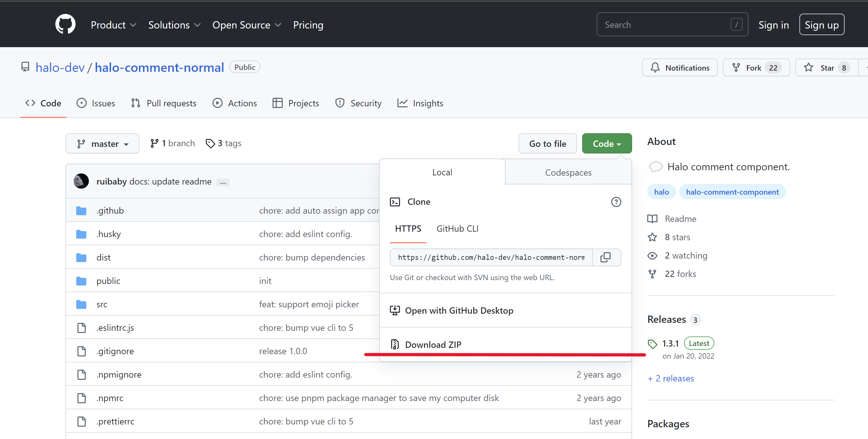This screenshot has width=868, height=439.
Task: Open the .husky folder
Action: click(x=108, y=234)
